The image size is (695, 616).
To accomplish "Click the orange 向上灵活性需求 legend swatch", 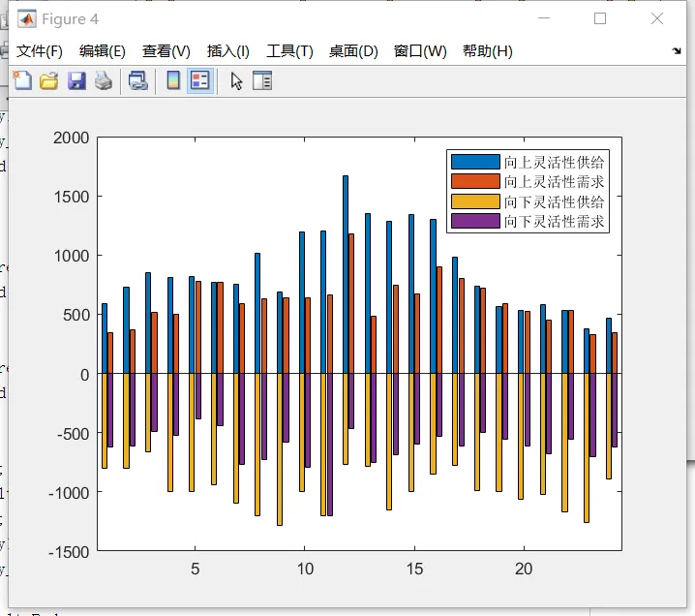I will (x=475, y=181).
